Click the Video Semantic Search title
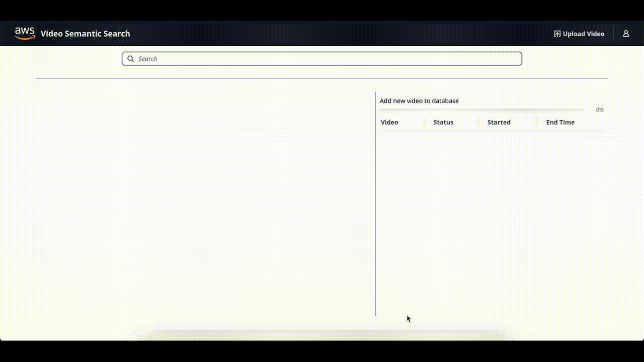Screen dimensions: 644x362 point(86,33)
